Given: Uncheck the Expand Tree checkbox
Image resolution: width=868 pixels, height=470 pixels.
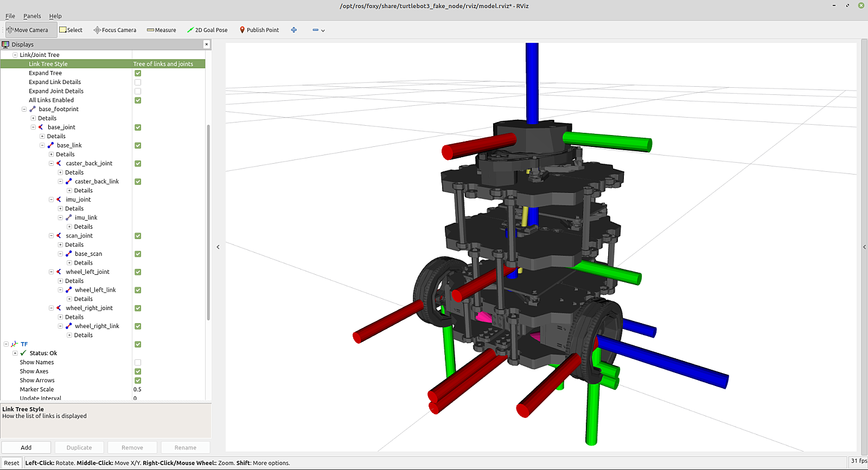Looking at the screenshot, I should (x=138, y=73).
